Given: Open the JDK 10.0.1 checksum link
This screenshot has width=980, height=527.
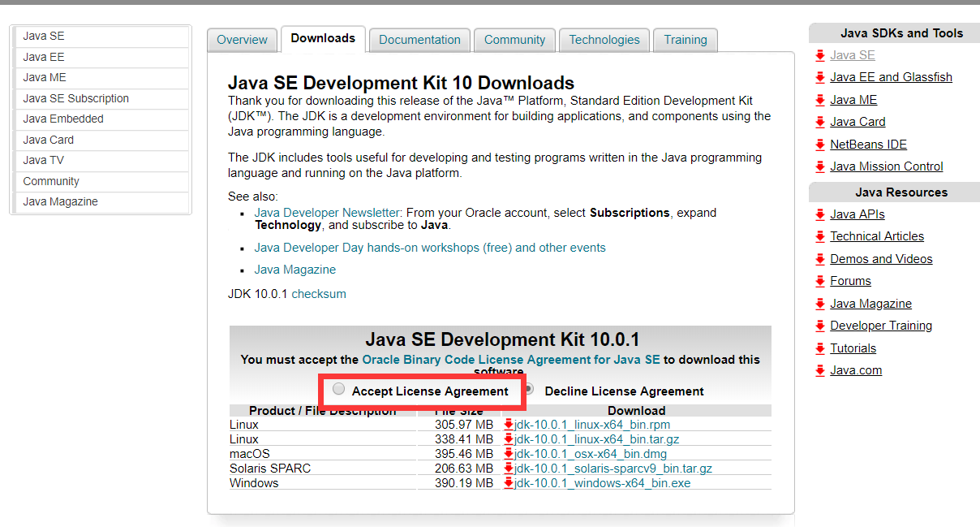Looking at the screenshot, I should coord(319,294).
